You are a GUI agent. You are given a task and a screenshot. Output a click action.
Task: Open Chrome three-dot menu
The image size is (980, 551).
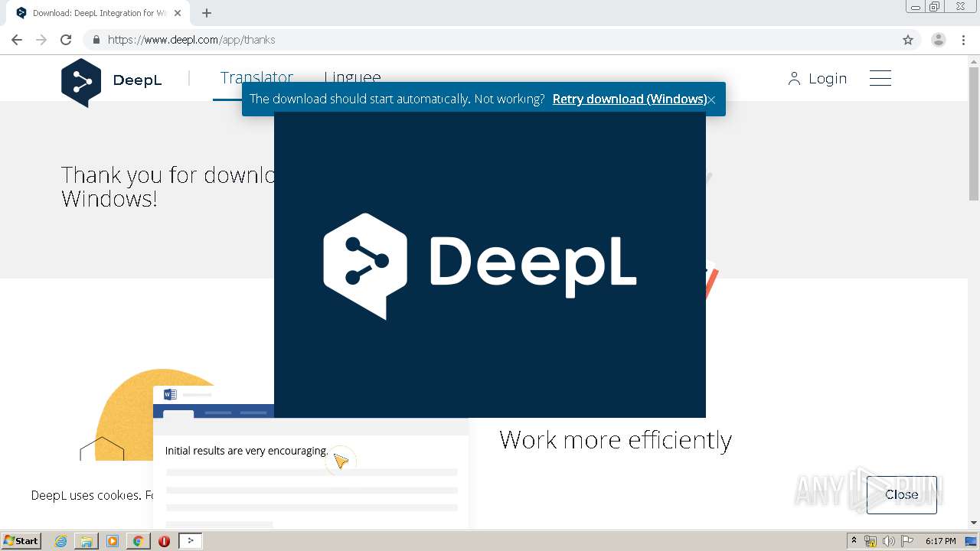pyautogui.click(x=964, y=40)
